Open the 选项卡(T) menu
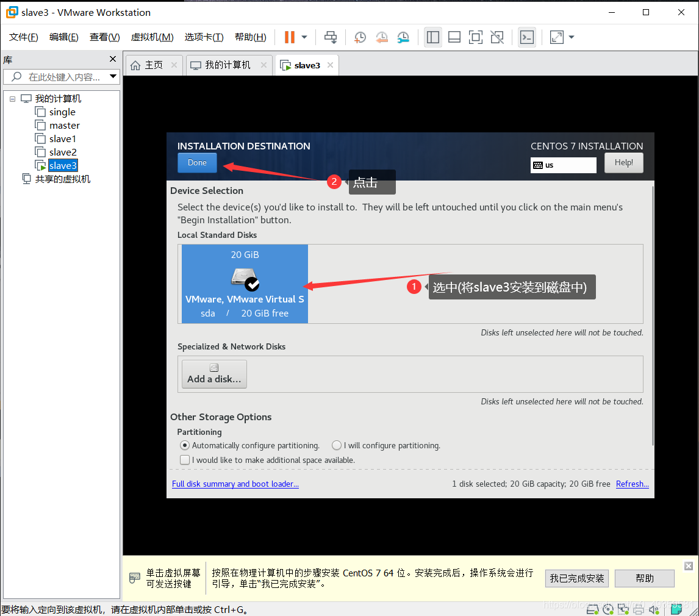Screen dimensions: 699x616 (x=204, y=37)
